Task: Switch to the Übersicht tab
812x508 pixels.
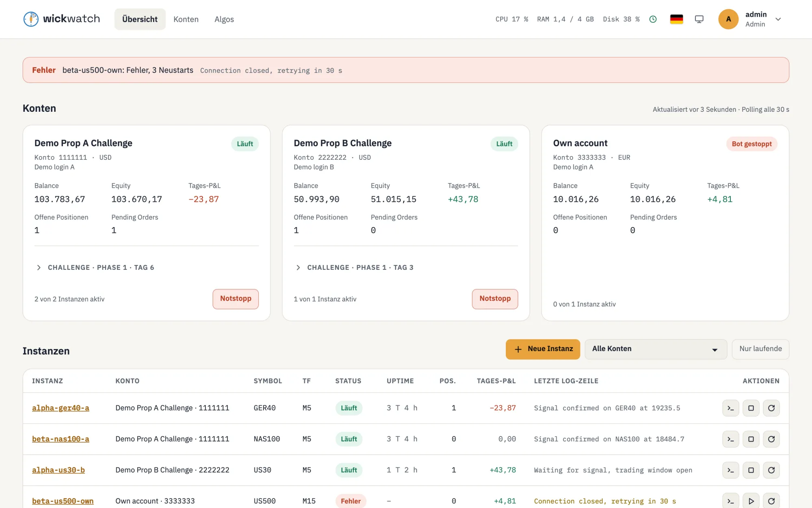Action: (140, 19)
